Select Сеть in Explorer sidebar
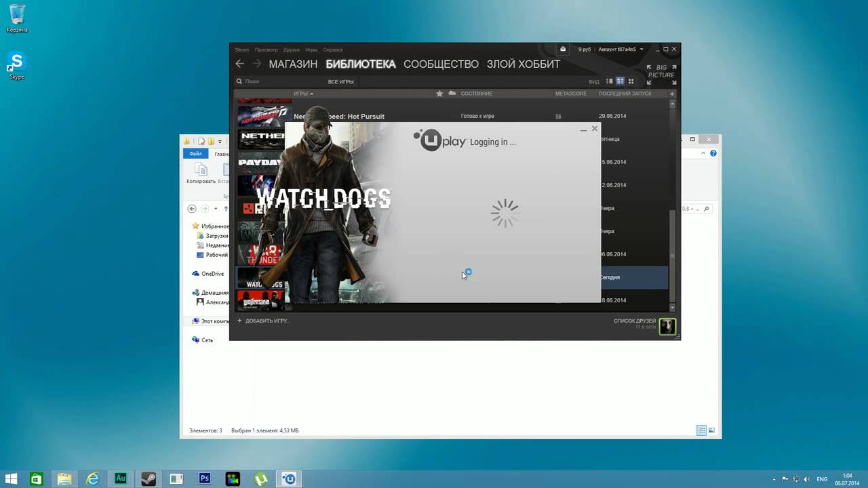The height and width of the screenshot is (488, 868). point(203,340)
